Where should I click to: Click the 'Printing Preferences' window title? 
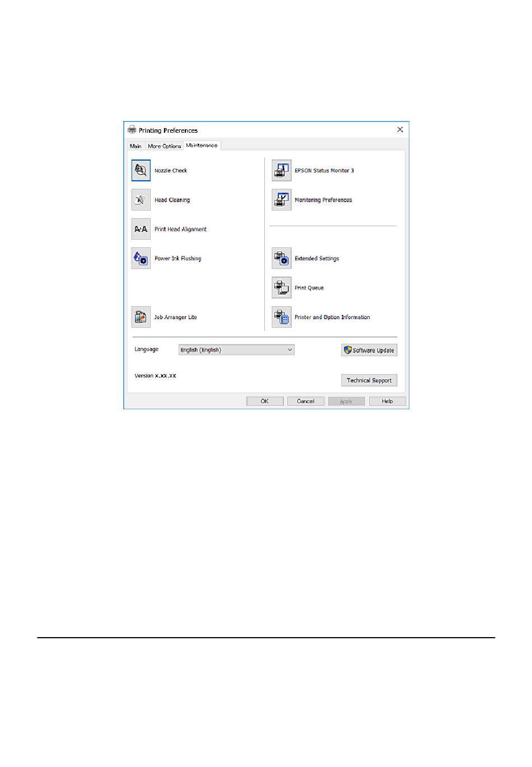pyautogui.click(x=169, y=130)
